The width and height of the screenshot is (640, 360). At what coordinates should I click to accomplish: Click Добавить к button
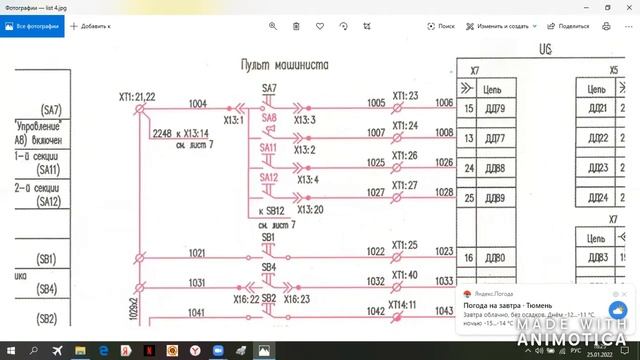click(x=91, y=26)
